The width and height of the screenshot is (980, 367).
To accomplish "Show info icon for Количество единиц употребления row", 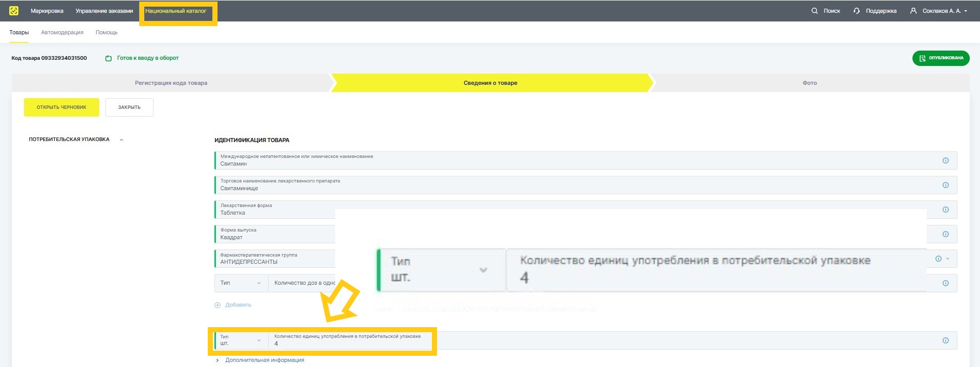I will 946,340.
